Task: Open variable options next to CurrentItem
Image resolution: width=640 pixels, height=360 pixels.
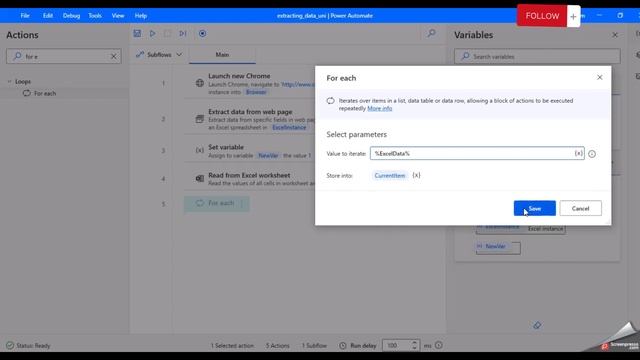Action: click(x=416, y=176)
